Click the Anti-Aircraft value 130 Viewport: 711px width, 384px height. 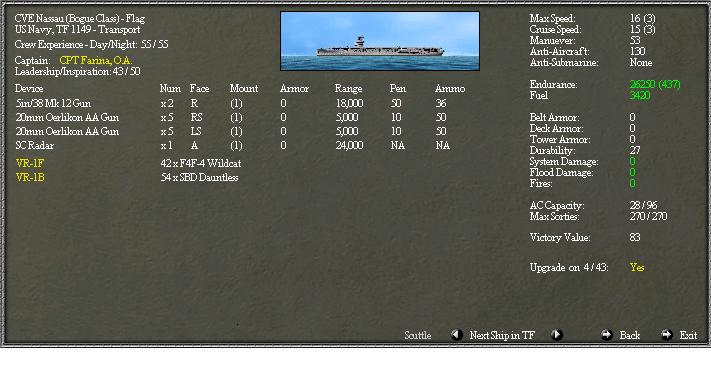(638, 51)
